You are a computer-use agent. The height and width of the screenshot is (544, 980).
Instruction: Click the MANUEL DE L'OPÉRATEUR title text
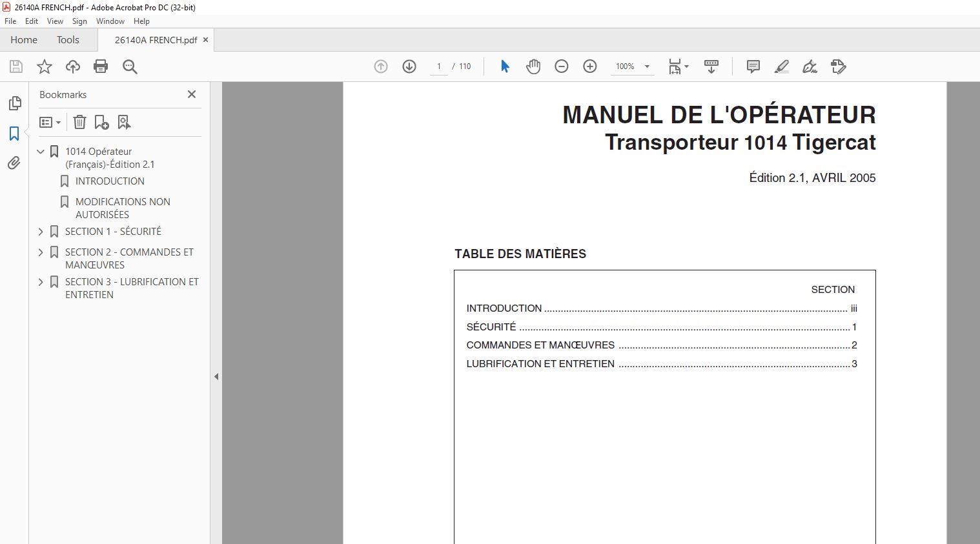point(719,115)
